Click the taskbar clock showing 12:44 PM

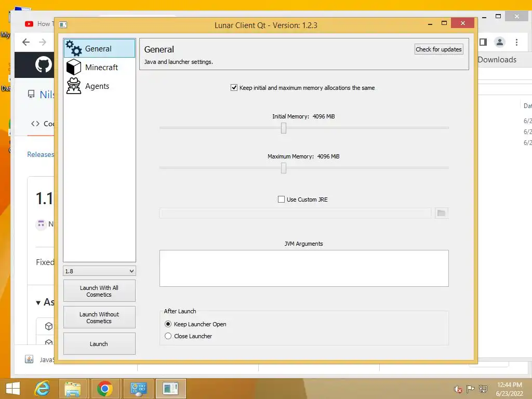[x=509, y=385]
